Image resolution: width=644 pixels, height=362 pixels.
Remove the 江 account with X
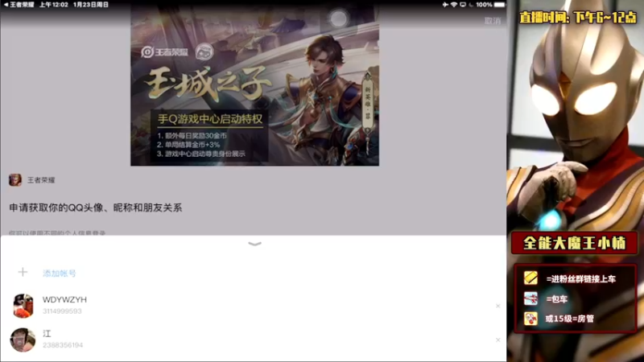click(497, 339)
